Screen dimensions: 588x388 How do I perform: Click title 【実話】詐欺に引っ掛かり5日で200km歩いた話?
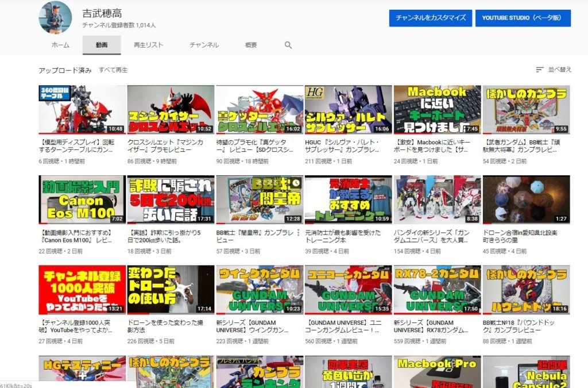[164, 236]
